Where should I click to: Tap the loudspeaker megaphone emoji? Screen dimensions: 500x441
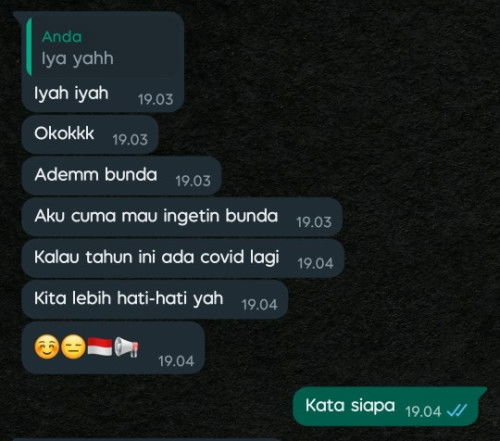(126, 347)
